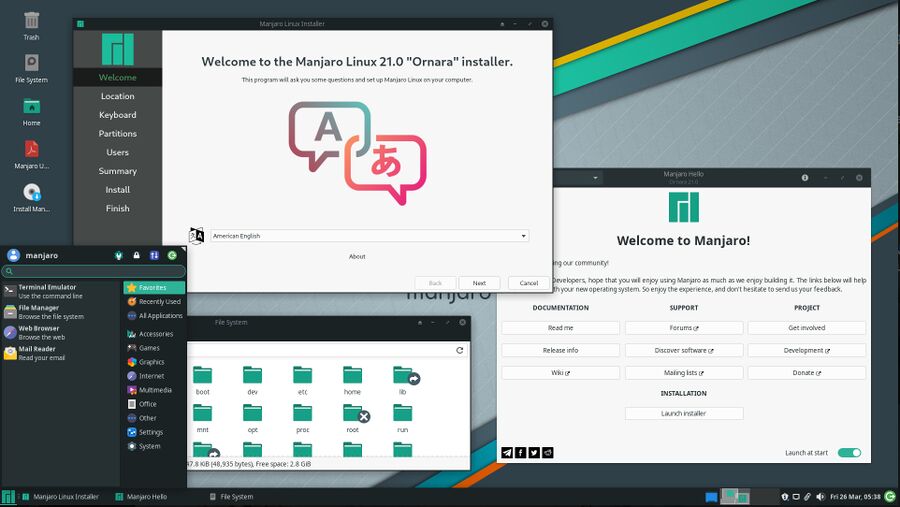Screen dimensions: 900x507
Task: Switch to Manjaro Hello taskbar entry
Action: (141, 497)
